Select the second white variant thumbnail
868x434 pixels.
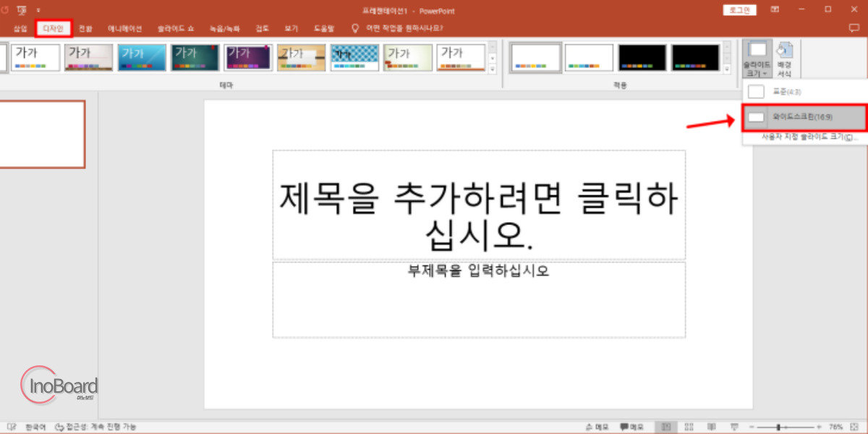pyautogui.click(x=589, y=57)
